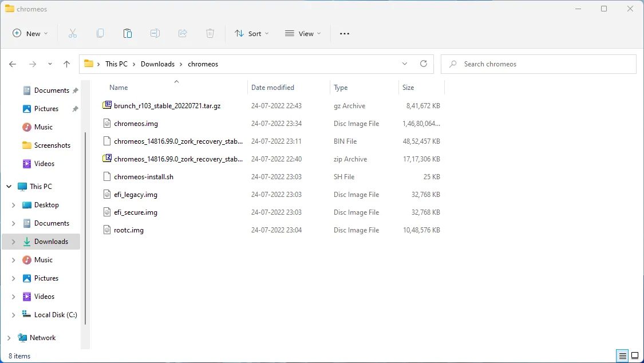Navigate to Downloads in the breadcrumb
Image resolution: width=644 pixels, height=363 pixels.
[157, 64]
